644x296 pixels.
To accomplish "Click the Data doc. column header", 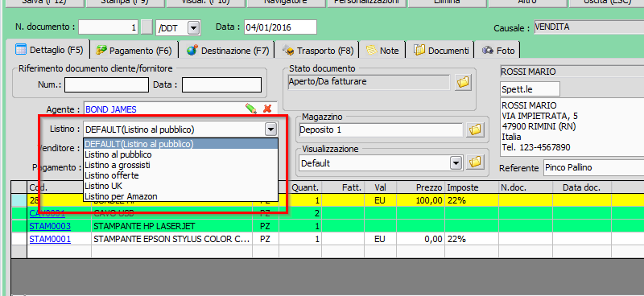I will point(582,187).
